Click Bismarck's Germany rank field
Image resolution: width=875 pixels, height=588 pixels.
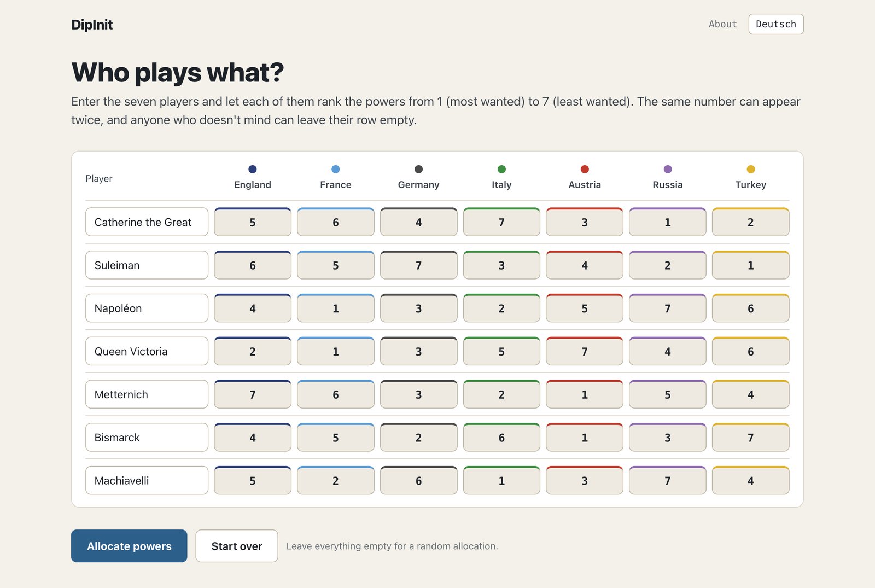click(418, 438)
